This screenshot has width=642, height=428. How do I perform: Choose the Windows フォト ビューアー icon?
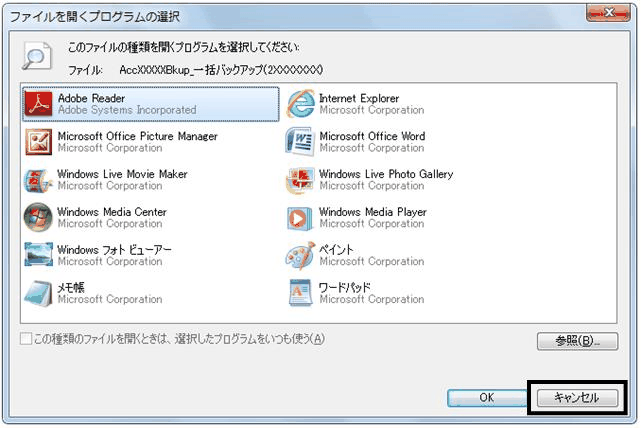(38, 254)
